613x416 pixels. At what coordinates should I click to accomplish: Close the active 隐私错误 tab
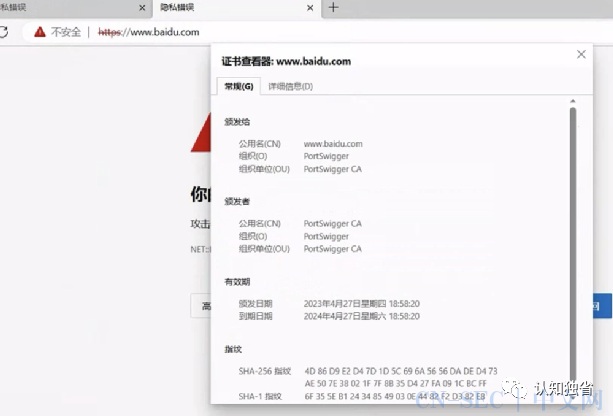[x=310, y=8]
